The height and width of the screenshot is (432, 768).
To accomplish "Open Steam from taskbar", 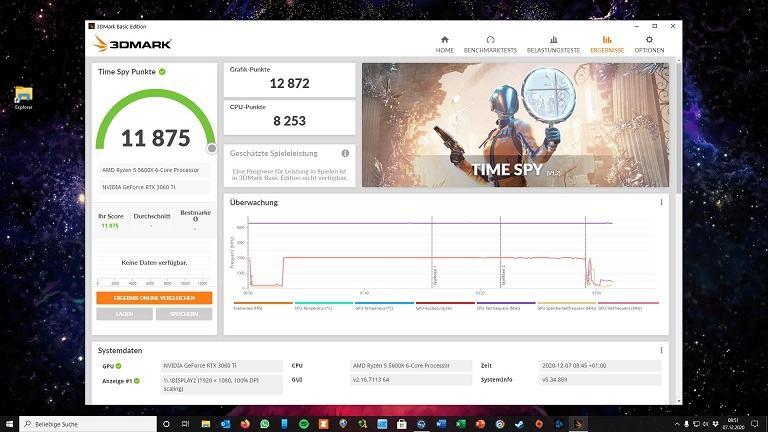I will point(519,424).
